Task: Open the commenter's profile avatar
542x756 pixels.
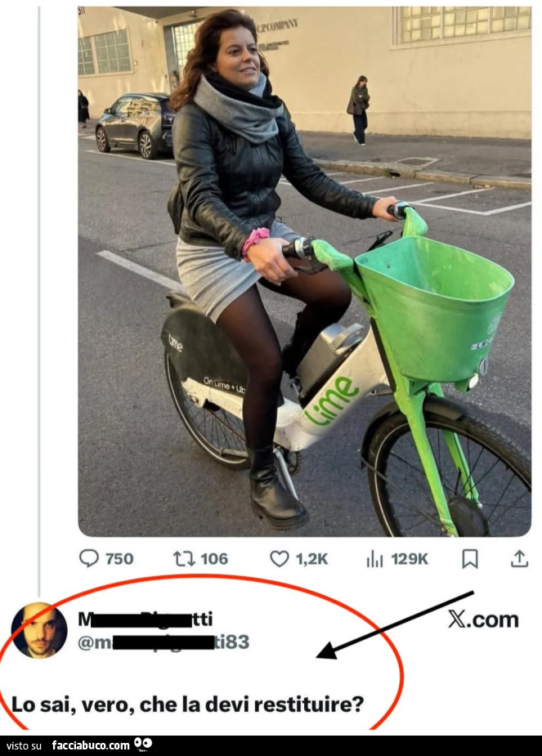Action: pyautogui.click(x=38, y=630)
